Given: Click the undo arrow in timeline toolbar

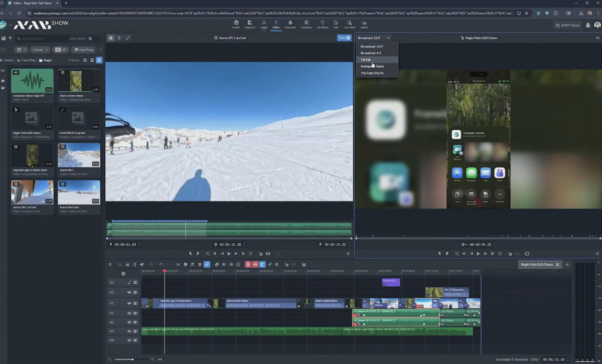Looking at the screenshot, I should point(161,264).
